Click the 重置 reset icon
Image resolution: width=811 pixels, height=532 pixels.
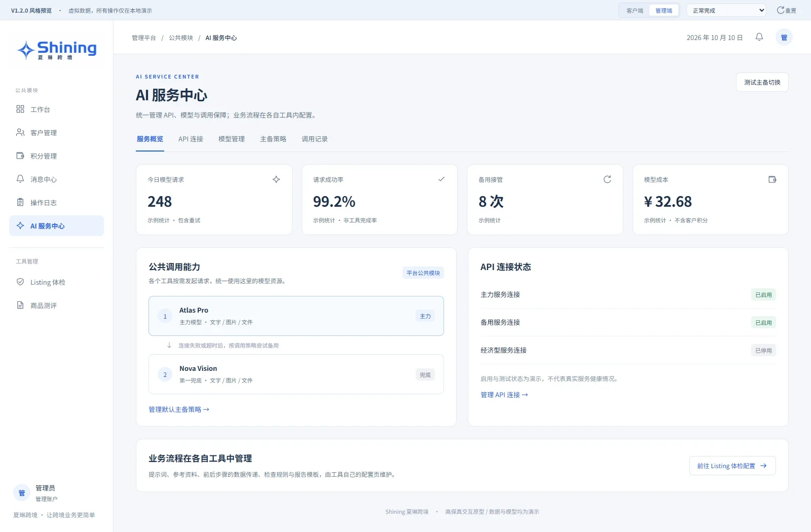click(x=786, y=10)
